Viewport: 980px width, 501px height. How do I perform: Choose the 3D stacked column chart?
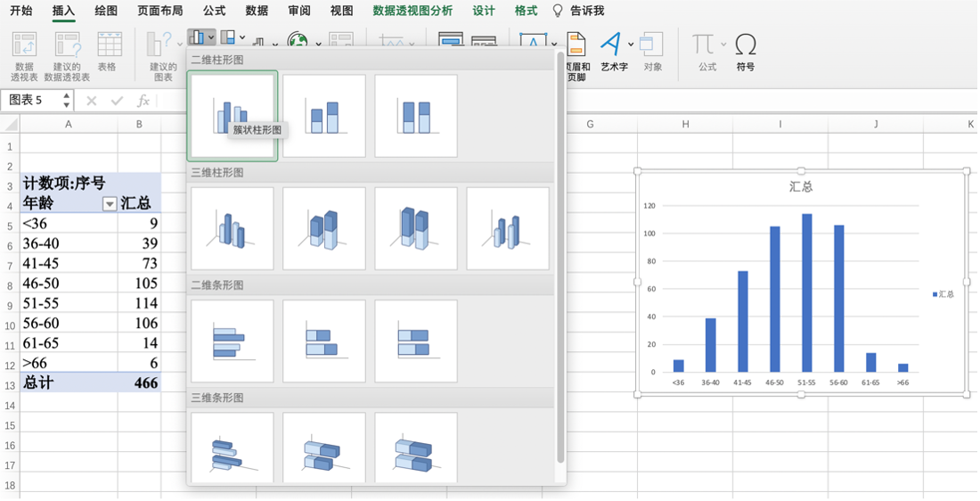(324, 229)
